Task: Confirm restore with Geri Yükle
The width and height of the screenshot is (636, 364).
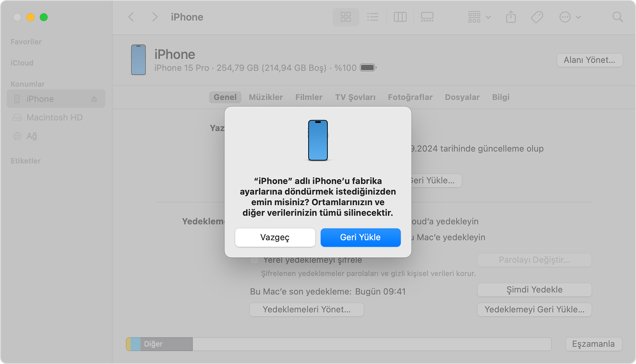Action: [360, 237]
